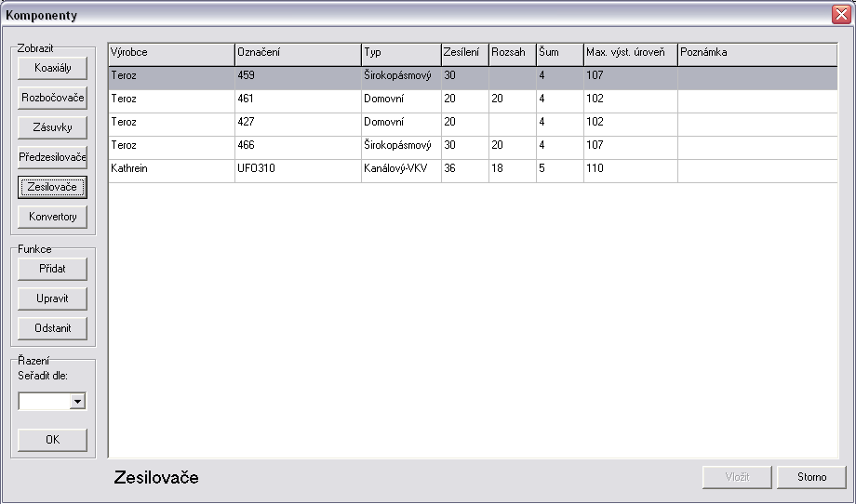Select the UFO310 cell
Image resolution: width=856 pixels, height=504 pixels.
pyautogui.click(x=298, y=171)
